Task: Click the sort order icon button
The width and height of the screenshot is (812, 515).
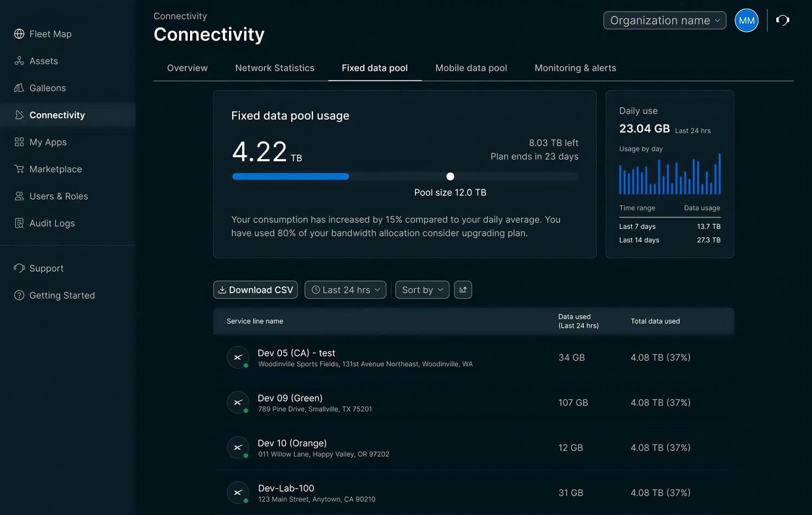Action: (463, 290)
